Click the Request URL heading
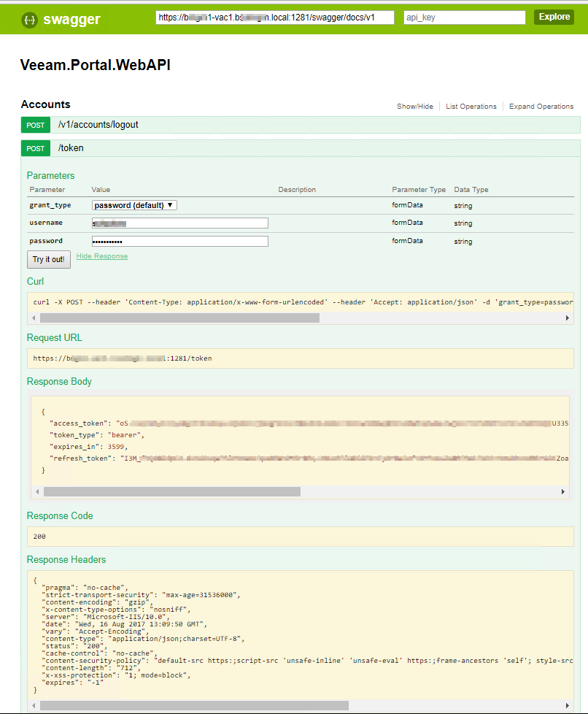588x714 pixels. [x=54, y=338]
